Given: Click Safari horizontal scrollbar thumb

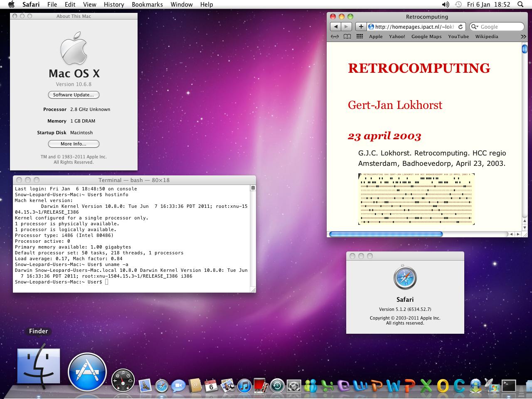Looking at the screenshot, I should 386,234.
